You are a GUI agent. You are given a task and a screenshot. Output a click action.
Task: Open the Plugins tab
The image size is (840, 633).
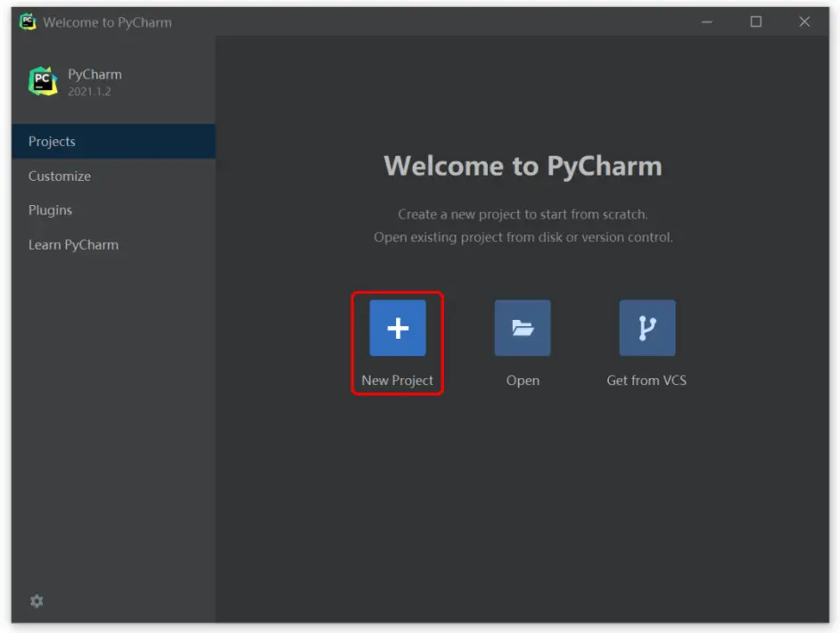[113, 210]
